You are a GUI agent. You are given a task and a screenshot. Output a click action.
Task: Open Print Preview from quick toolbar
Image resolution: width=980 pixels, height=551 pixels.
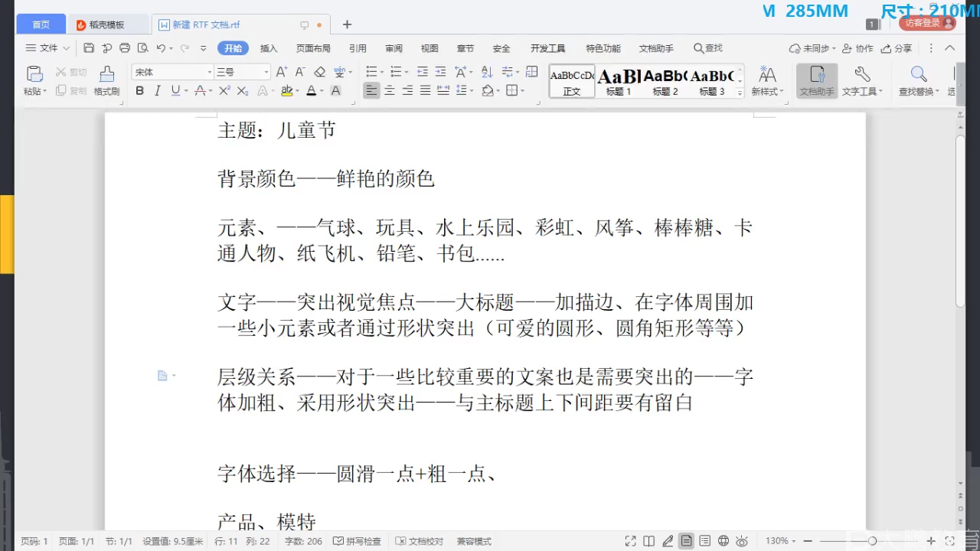tap(142, 48)
